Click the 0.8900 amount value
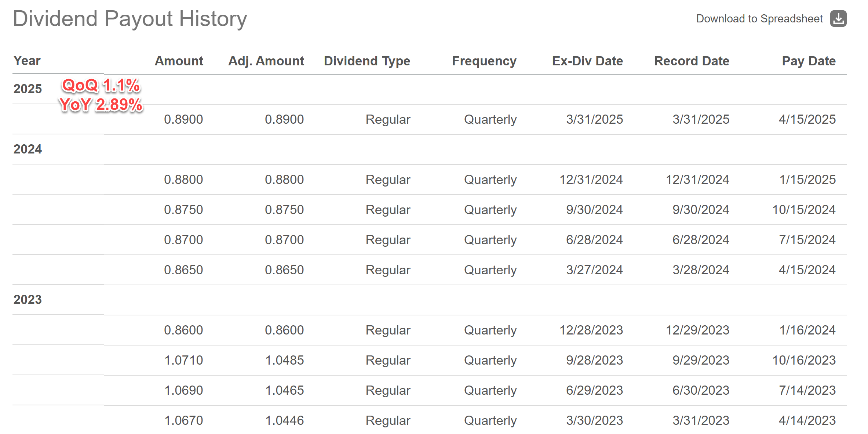 click(183, 119)
